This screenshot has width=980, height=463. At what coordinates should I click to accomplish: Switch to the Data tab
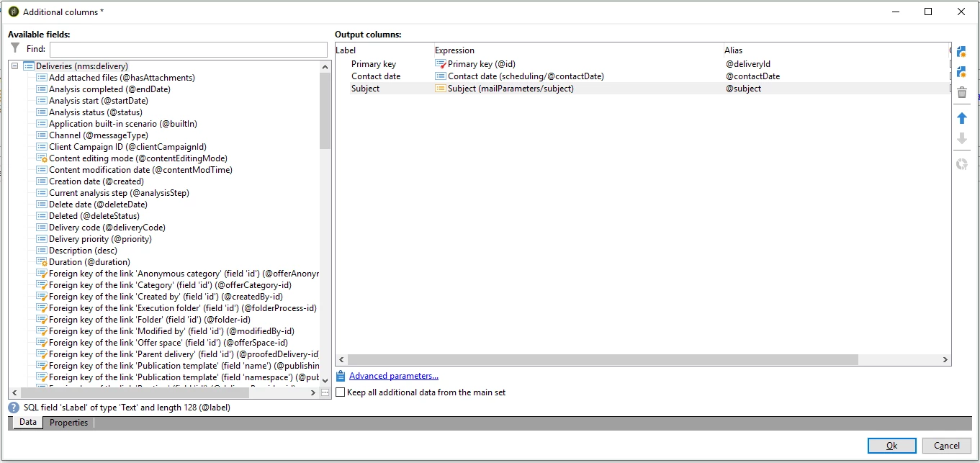tap(27, 423)
